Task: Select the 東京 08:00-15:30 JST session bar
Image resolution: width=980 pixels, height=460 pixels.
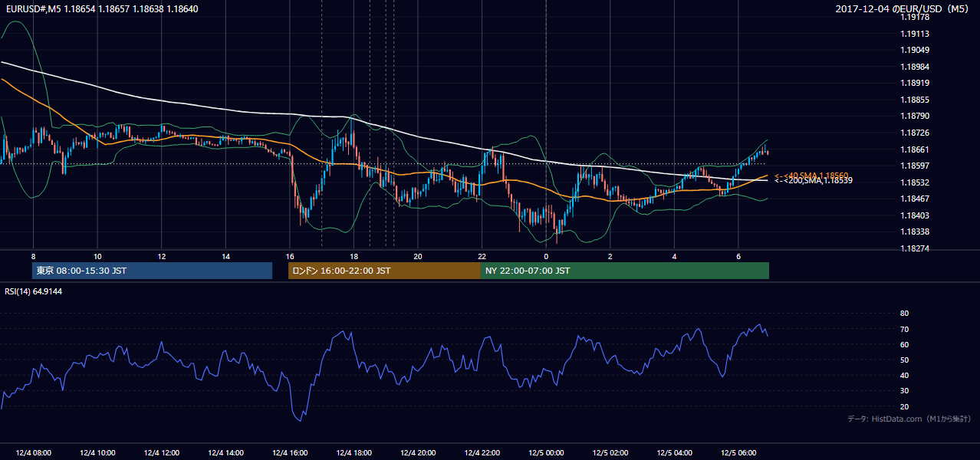Action: (152, 271)
